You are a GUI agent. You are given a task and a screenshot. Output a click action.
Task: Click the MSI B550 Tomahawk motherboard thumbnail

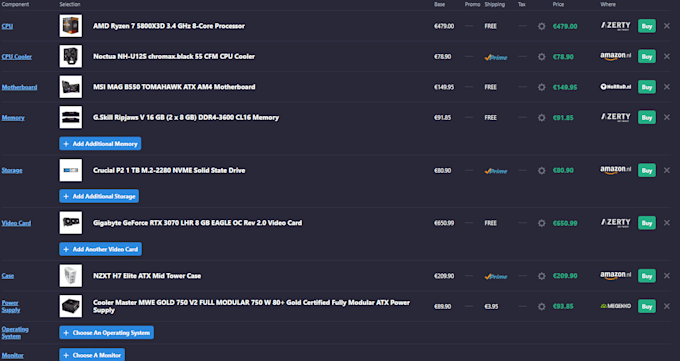tap(71, 87)
